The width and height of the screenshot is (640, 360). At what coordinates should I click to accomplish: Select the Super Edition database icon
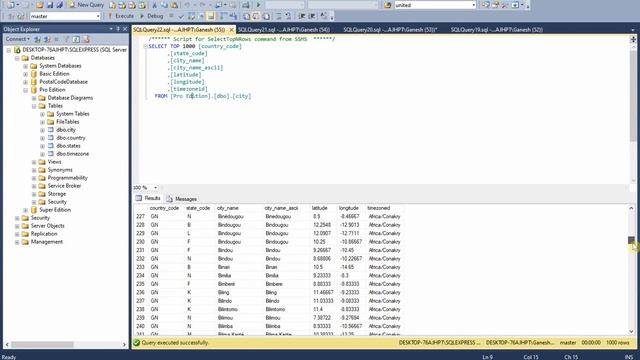[34, 210]
